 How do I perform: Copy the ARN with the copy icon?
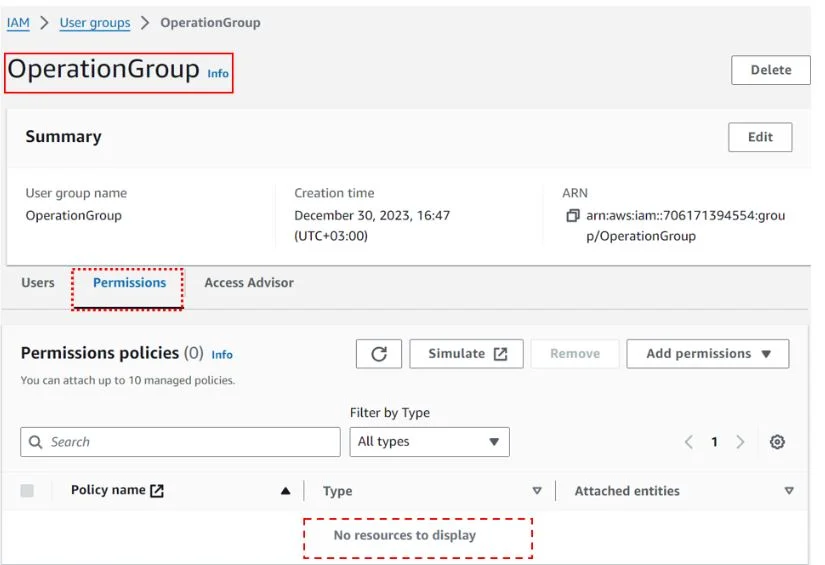pyautogui.click(x=572, y=216)
